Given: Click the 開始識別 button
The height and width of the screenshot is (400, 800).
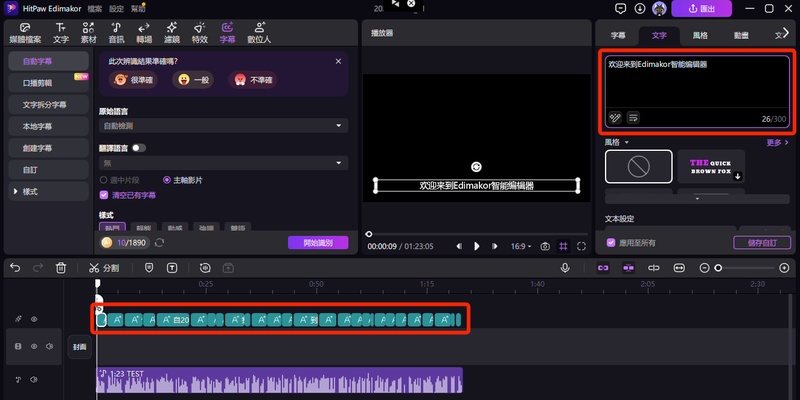Looking at the screenshot, I should tap(318, 243).
